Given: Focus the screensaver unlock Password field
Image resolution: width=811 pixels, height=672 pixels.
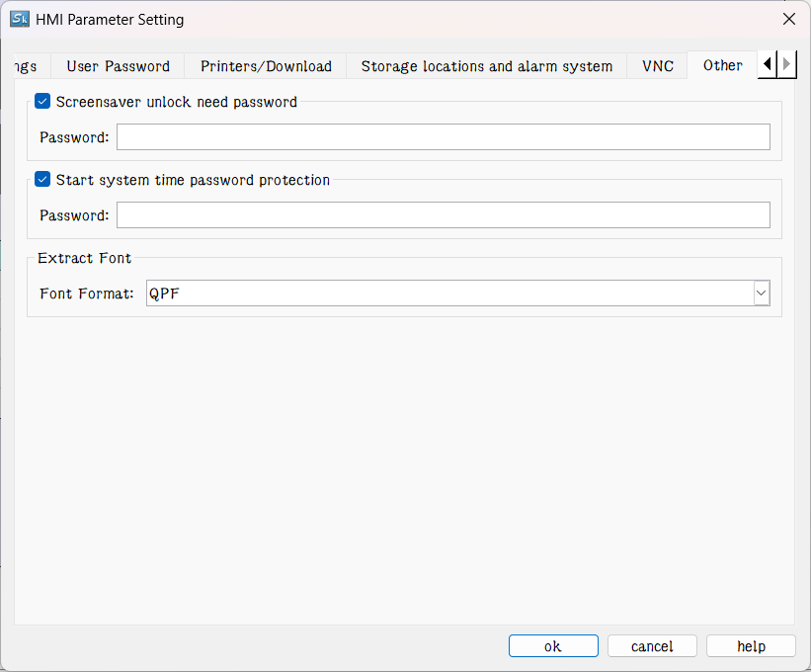Looking at the screenshot, I should click(443, 136).
